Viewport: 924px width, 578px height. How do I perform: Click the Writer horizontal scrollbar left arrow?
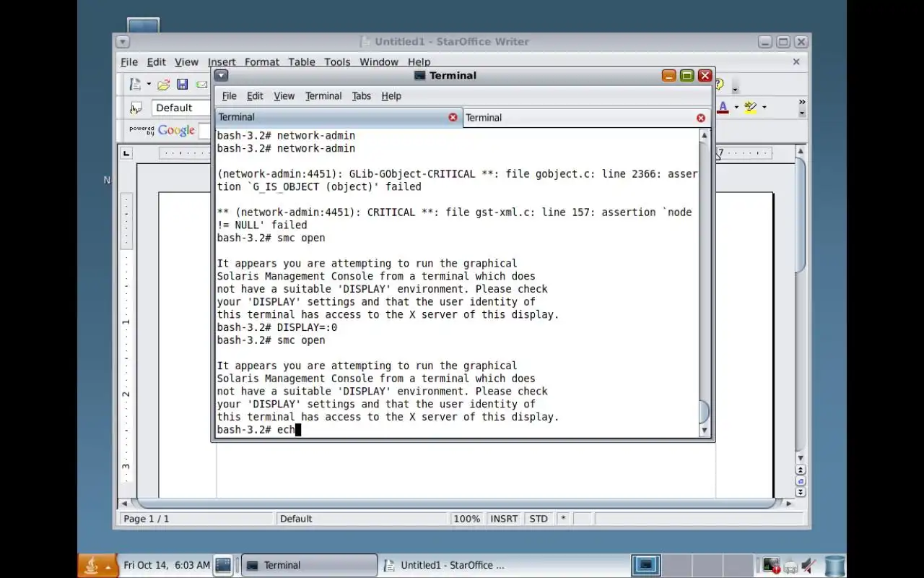coord(124,503)
